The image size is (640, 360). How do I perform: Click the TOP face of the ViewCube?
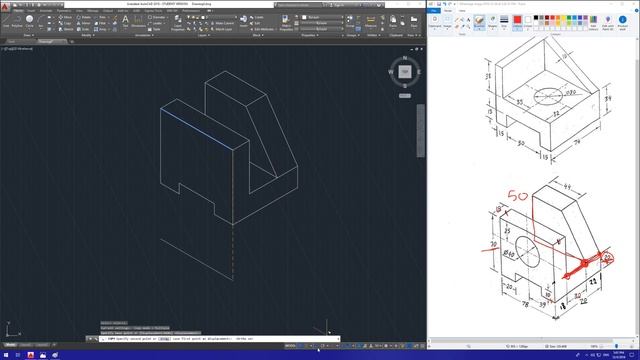pos(404,72)
